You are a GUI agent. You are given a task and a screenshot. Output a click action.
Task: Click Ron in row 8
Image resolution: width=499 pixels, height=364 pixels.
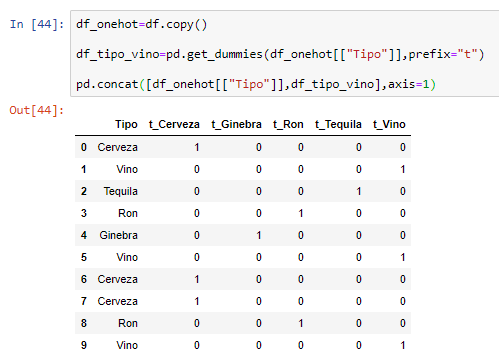[x=128, y=323]
